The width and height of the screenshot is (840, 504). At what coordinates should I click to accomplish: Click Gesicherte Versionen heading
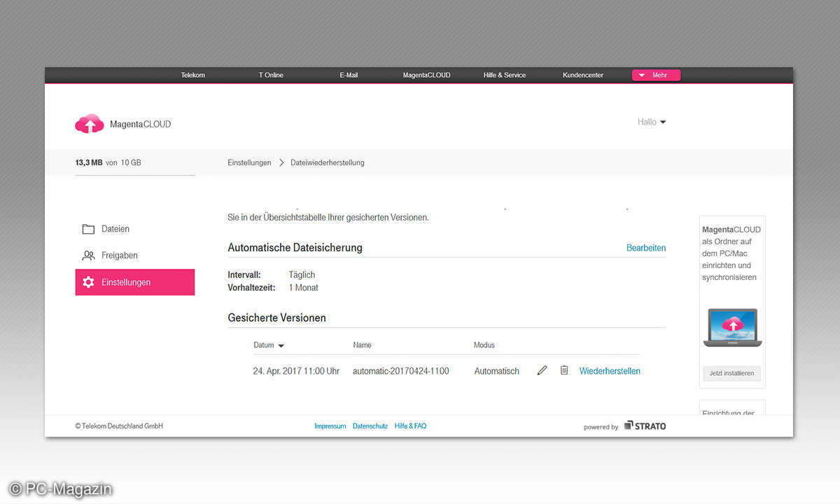click(x=277, y=318)
